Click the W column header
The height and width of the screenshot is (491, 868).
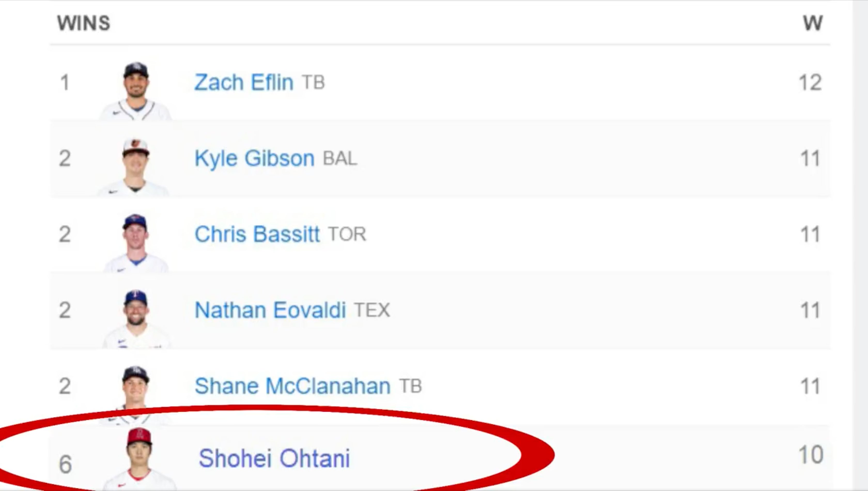[812, 23]
